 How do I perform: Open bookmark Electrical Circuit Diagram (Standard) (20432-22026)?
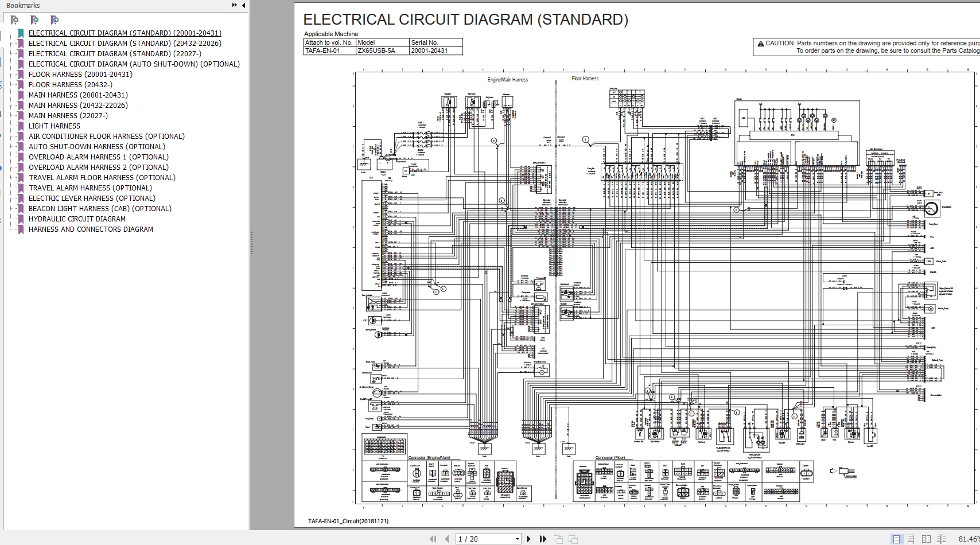125,44
